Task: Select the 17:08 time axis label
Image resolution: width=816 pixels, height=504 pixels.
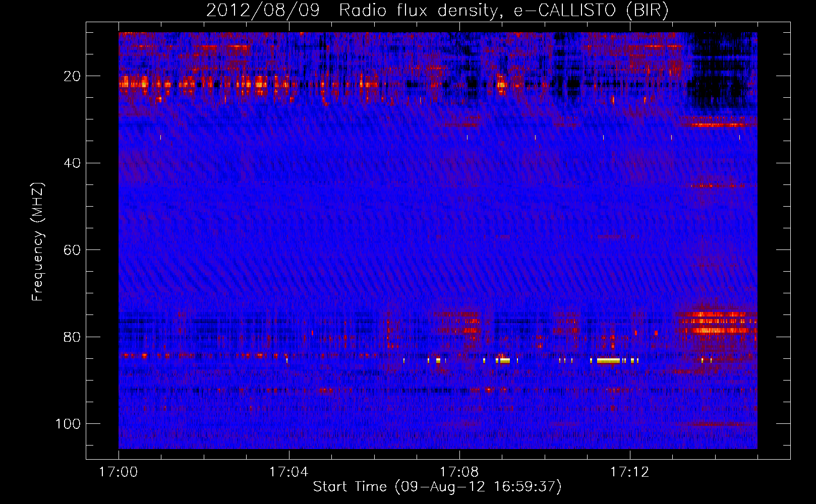Action: click(459, 472)
